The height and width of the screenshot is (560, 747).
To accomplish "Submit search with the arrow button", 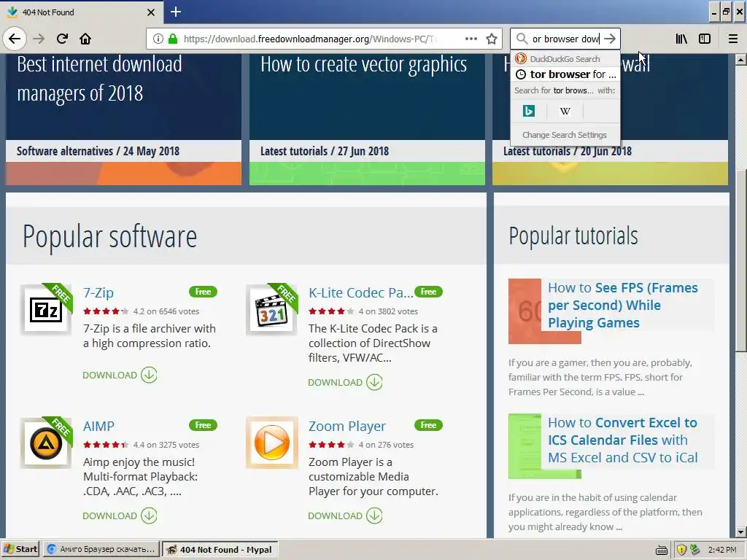I will pyautogui.click(x=610, y=39).
